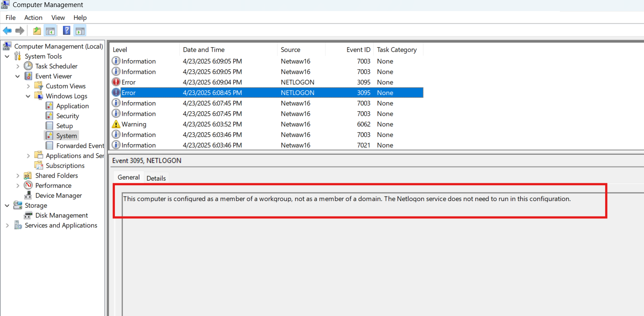Click red error icon on 6:09:04 PM event
The image size is (644, 316).
(116, 82)
